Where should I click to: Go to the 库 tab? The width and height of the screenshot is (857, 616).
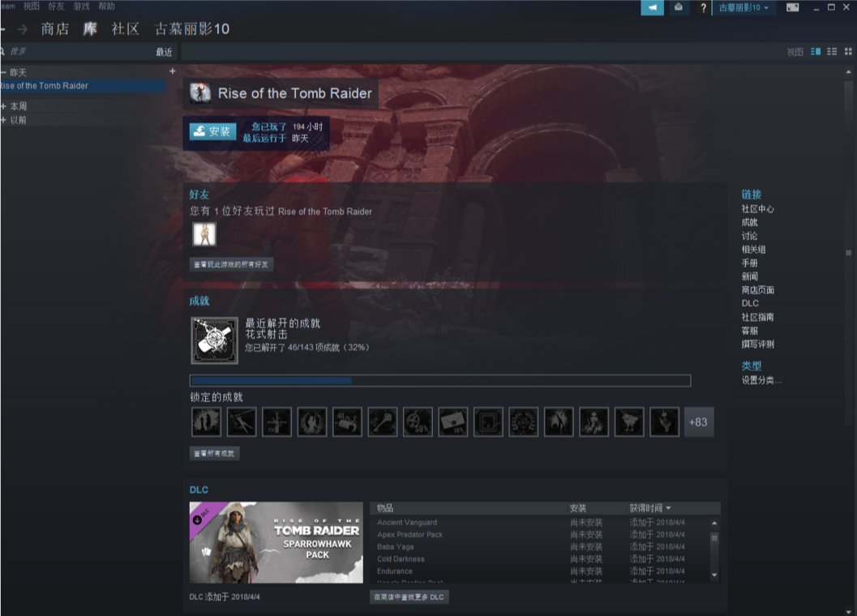click(x=90, y=29)
